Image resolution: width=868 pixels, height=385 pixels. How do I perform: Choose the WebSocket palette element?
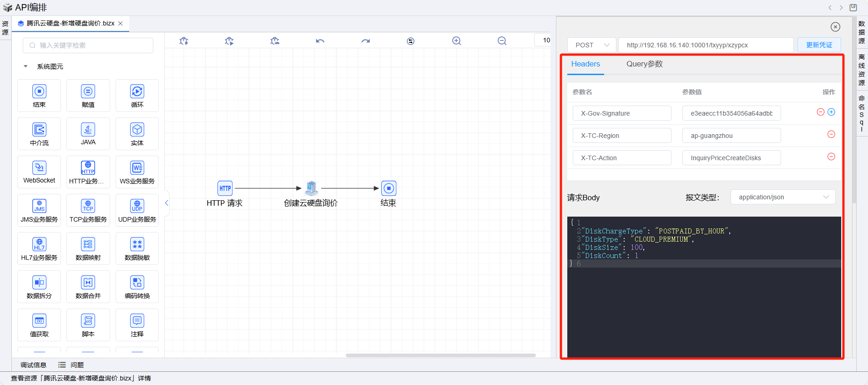(x=39, y=172)
